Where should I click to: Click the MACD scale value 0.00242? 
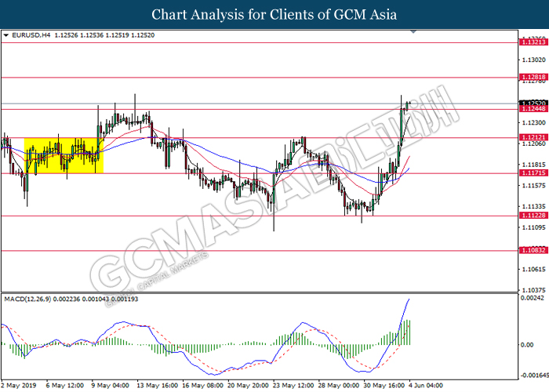click(533, 298)
